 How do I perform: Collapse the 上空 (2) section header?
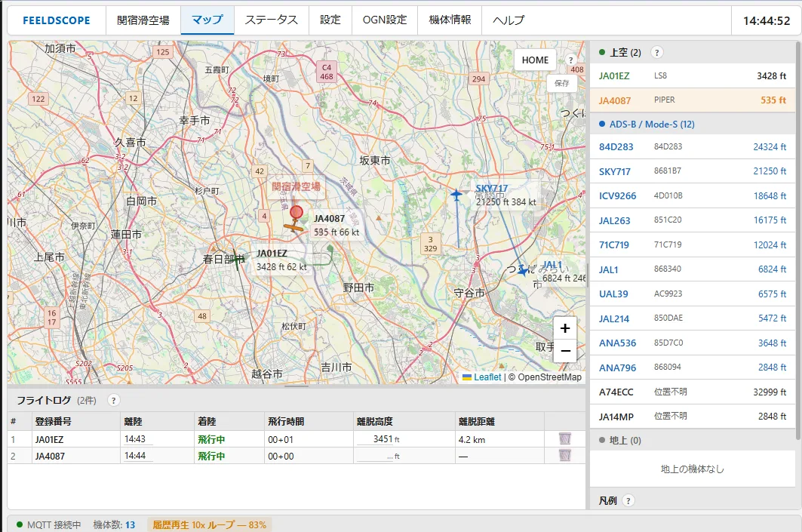[x=693, y=52]
